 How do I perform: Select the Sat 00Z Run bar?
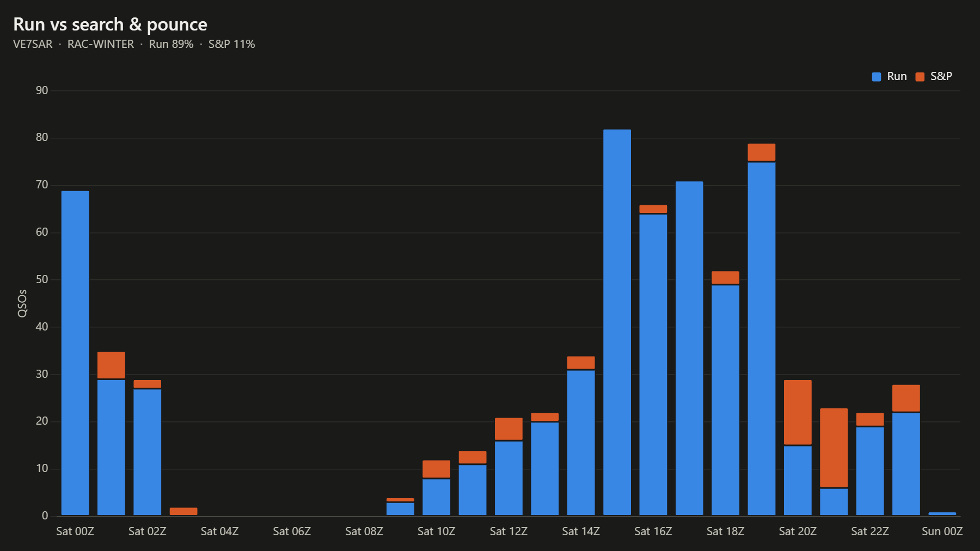coord(75,353)
